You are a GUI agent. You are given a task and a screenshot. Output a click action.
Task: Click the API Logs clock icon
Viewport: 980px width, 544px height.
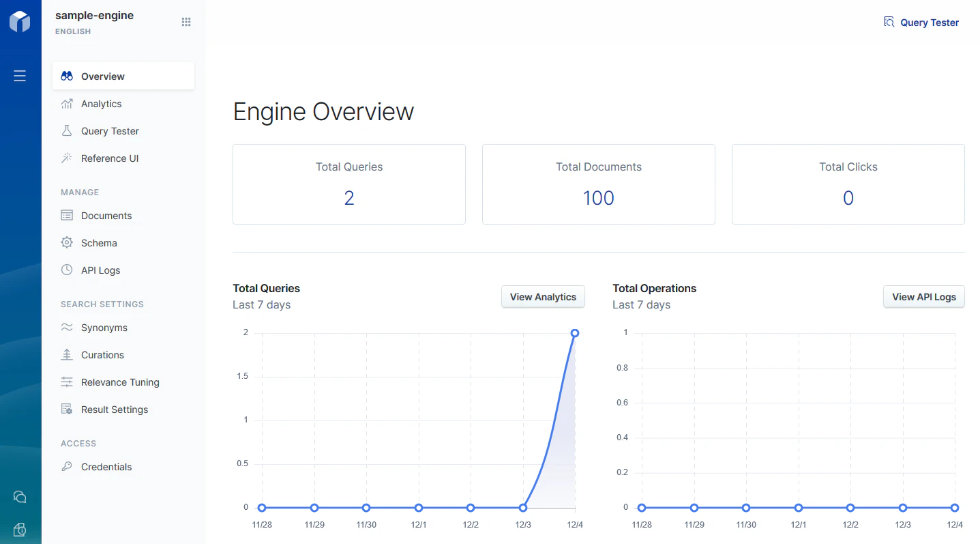[67, 270]
